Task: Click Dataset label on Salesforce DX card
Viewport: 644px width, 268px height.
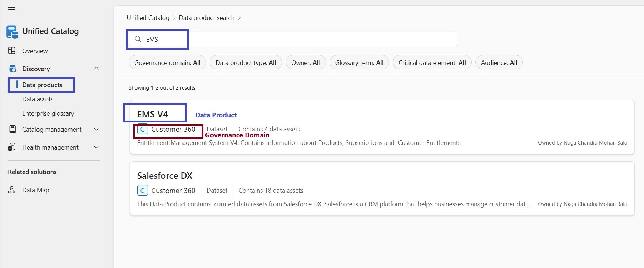Action: 217,191
